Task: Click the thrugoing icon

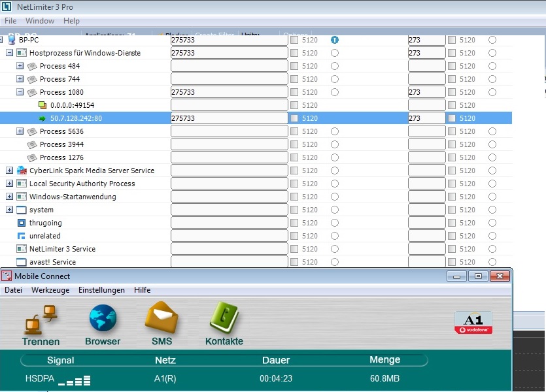Action: (x=22, y=223)
